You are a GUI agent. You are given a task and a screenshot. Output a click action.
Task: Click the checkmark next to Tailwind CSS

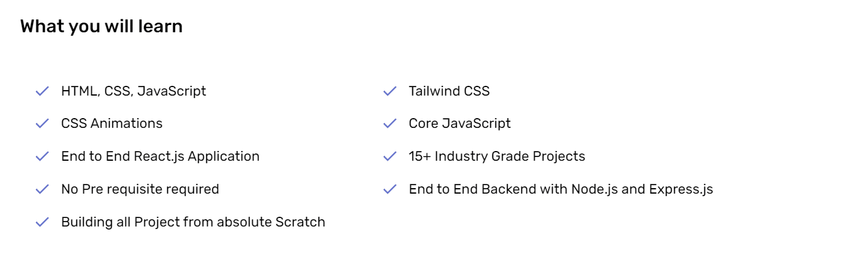click(390, 91)
